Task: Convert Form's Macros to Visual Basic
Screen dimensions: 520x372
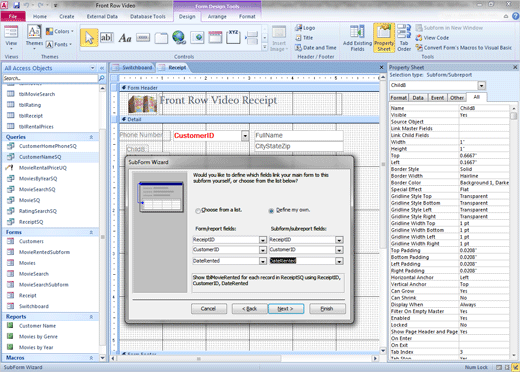Action: tap(464, 48)
